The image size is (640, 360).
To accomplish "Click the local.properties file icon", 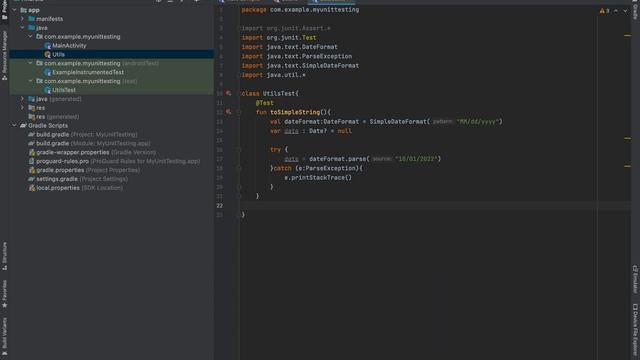I will click(x=31, y=188).
